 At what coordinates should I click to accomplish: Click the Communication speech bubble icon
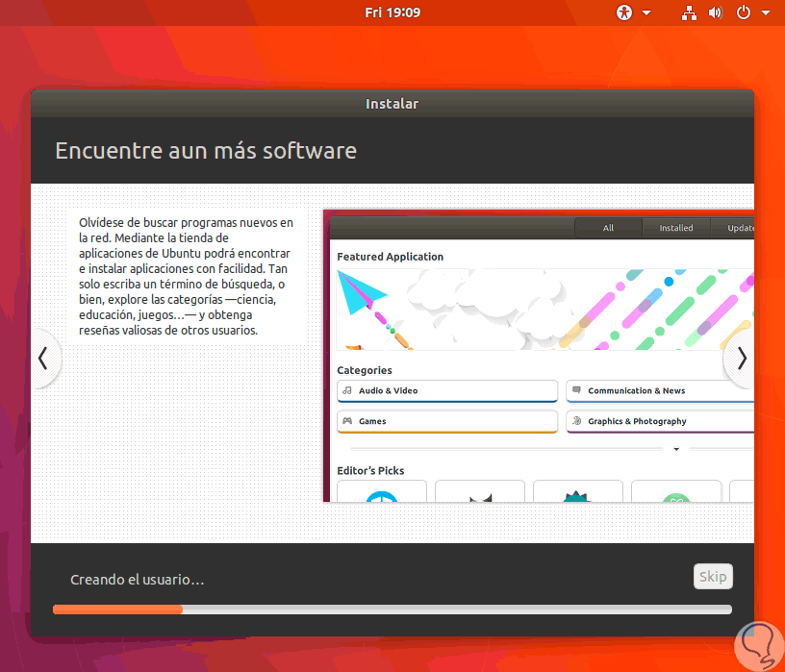(576, 390)
